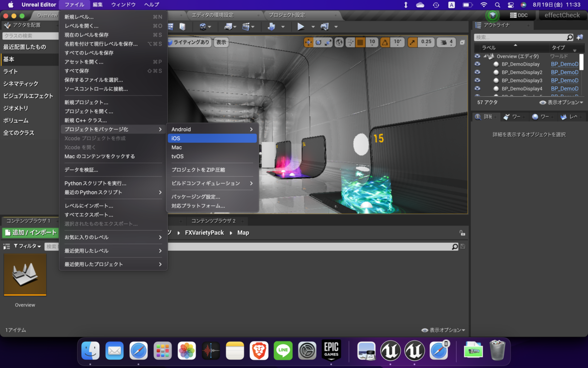Screen dimensions: 588x368
Task: Open outliner 表示オプション dropdown
Action: (x=561, y=103)
